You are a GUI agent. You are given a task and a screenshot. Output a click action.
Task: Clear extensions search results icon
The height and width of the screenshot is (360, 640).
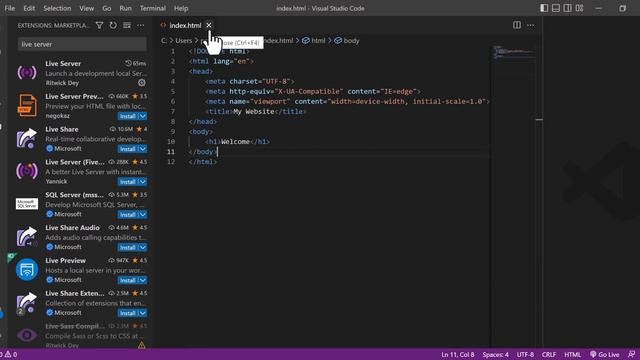pos(127,25)
